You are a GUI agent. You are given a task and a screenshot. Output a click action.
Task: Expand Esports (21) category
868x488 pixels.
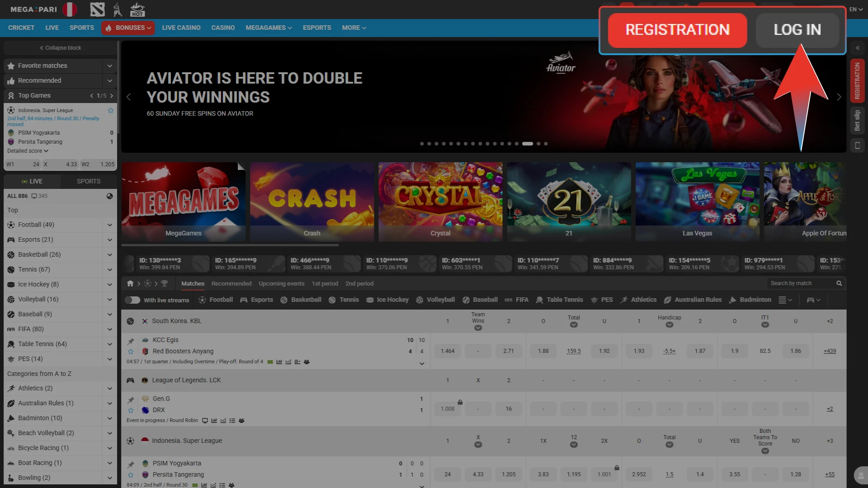[x=109, y=240]
